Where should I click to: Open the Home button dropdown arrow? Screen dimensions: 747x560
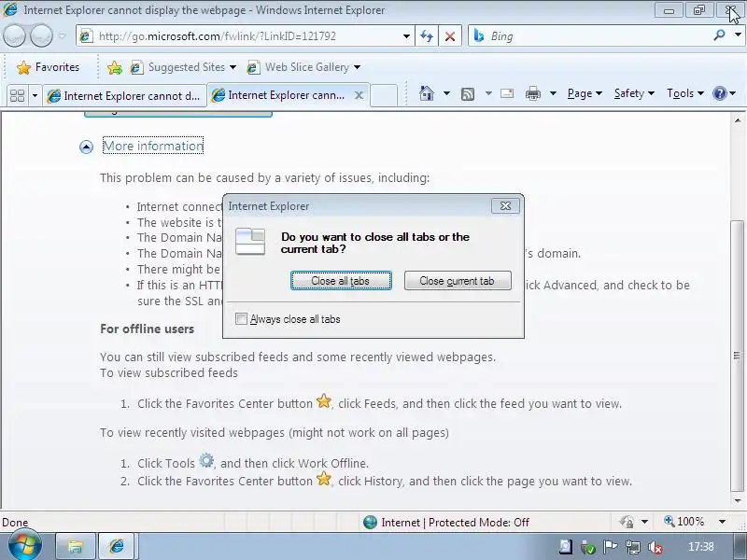pyautogui.click(x=446, y=93)
